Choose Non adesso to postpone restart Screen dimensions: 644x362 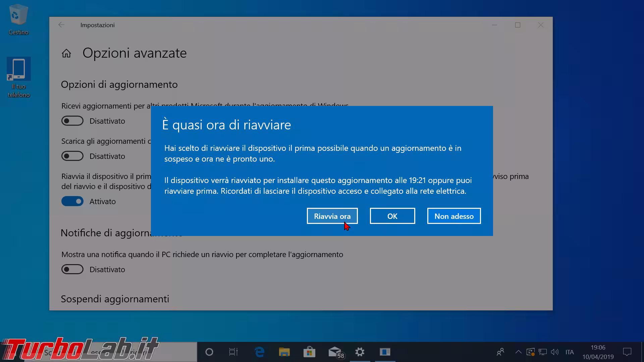coord(454,216)
